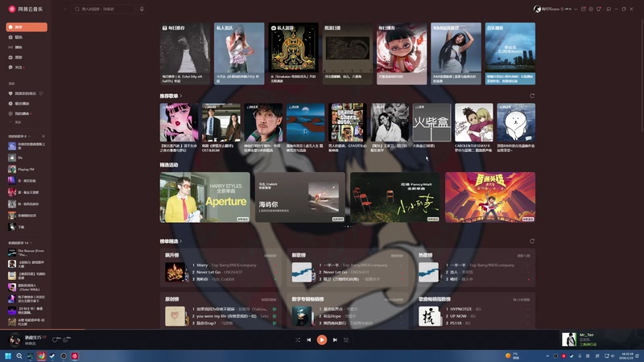Open comments for the current song
This screenshot has height=362, width=644.
pyautogui.click(x=67, y=339)
